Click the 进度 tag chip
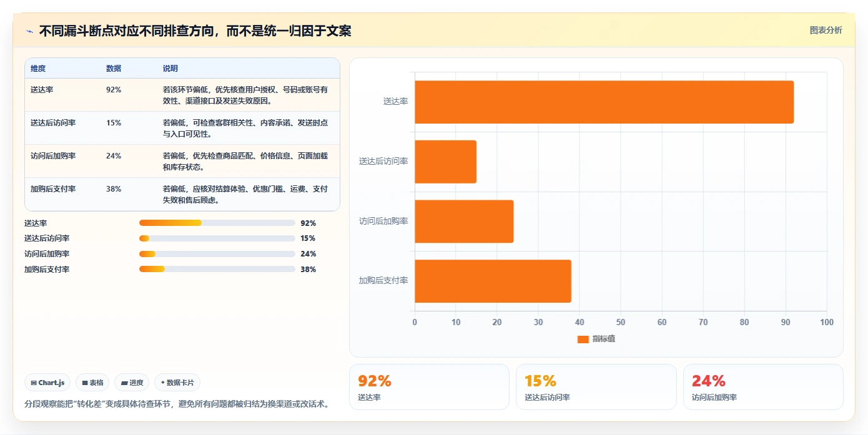The height and width of the screenshot is (435, 868). coord(132,383)
